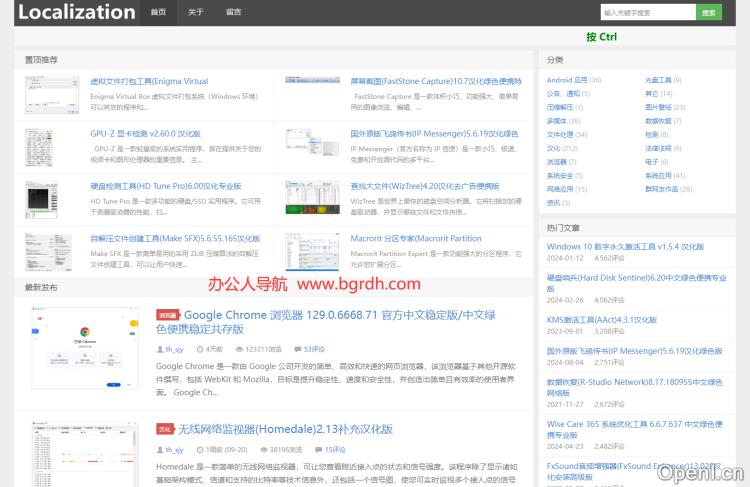Open the Make SFX thumbnail image
Image resolution: width=750 pixels, height=487 pixels.
[48, 252]
